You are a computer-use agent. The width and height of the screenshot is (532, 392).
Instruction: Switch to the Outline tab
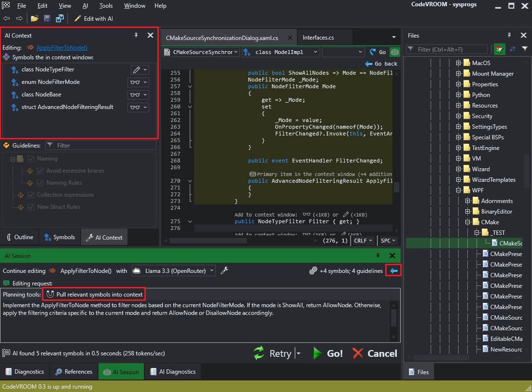(x=20, y=237)
